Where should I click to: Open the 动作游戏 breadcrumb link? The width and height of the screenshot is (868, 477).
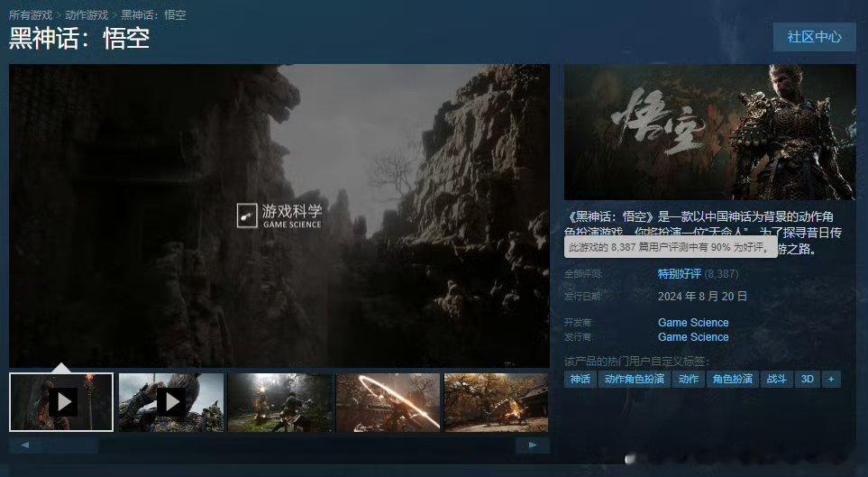[87, 15]
